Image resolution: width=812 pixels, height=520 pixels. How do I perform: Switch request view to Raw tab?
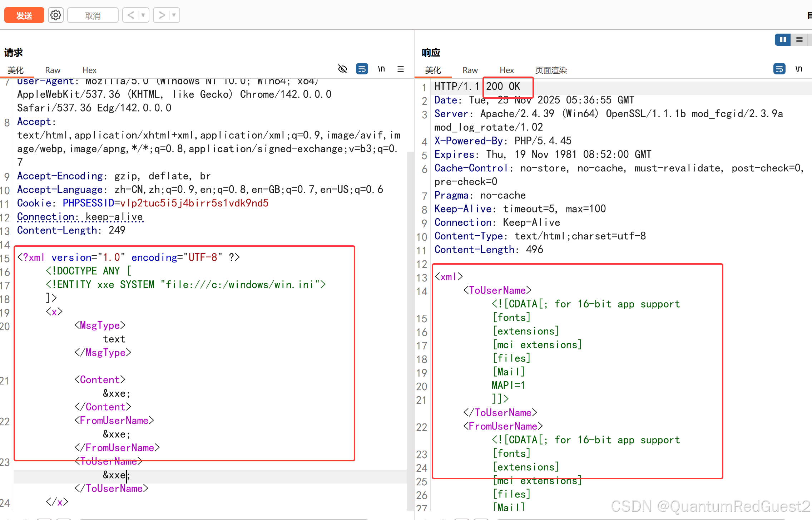click(x=53, y=70)
